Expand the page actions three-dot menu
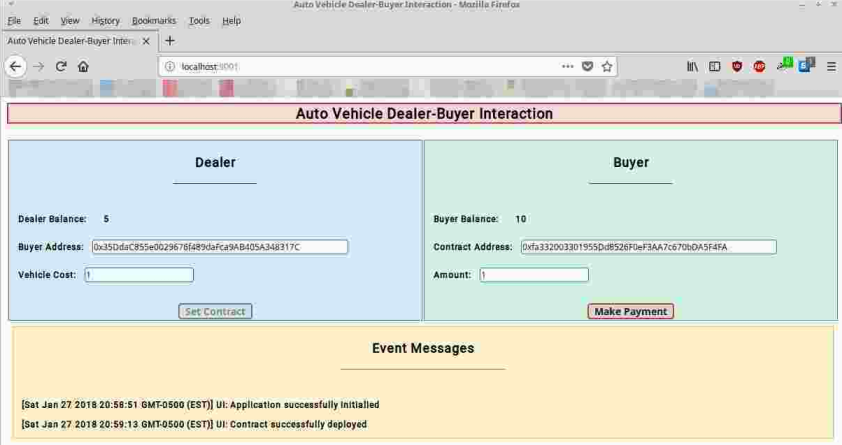The height and width of the screenshot is (445, 842). click(567, 67)
